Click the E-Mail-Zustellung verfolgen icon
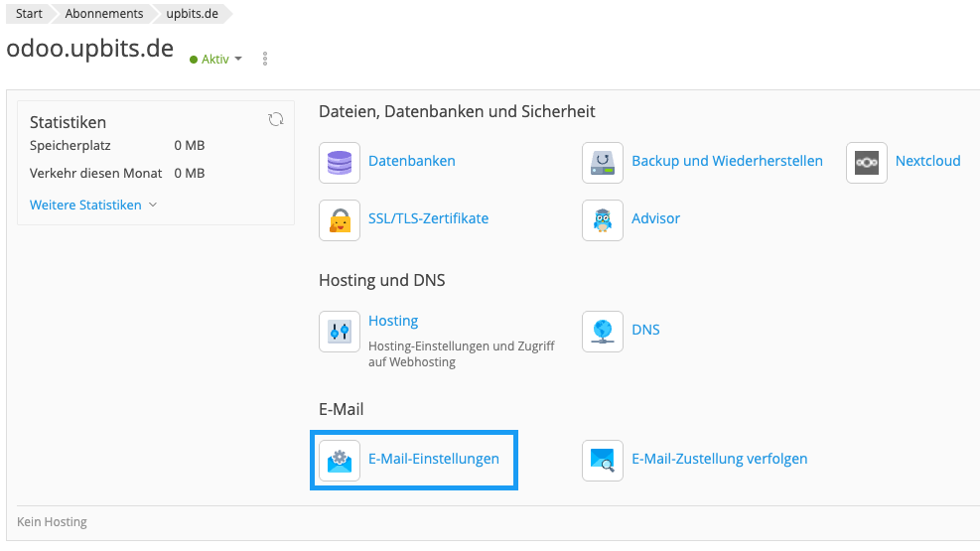This screenshot has width=980, height=551. click(x=603, y=460)
